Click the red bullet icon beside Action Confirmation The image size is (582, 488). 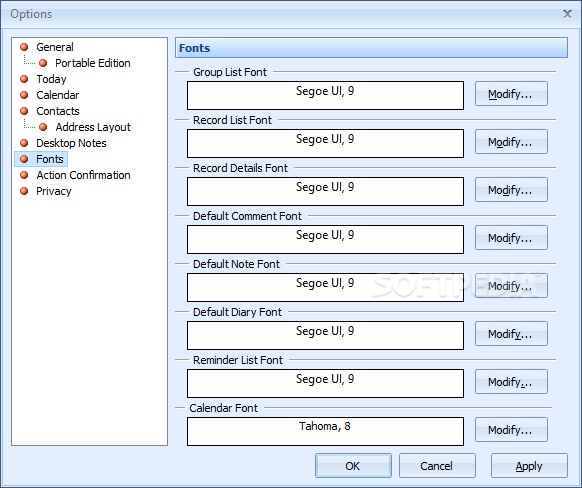(24, 175)
